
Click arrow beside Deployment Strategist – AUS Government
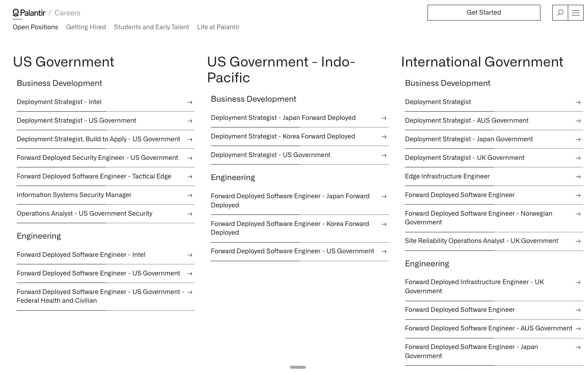[578, 121]
